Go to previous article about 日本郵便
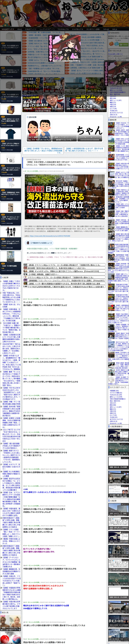129x644 pixels. pos(43,150)
